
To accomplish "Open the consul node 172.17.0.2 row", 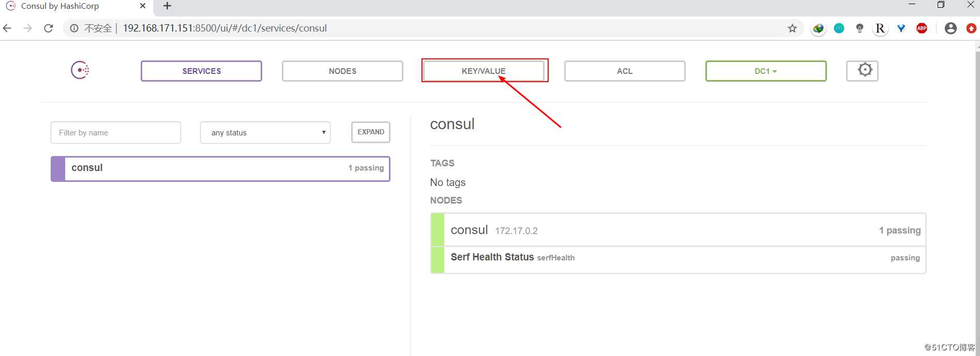I will [678, 230].
